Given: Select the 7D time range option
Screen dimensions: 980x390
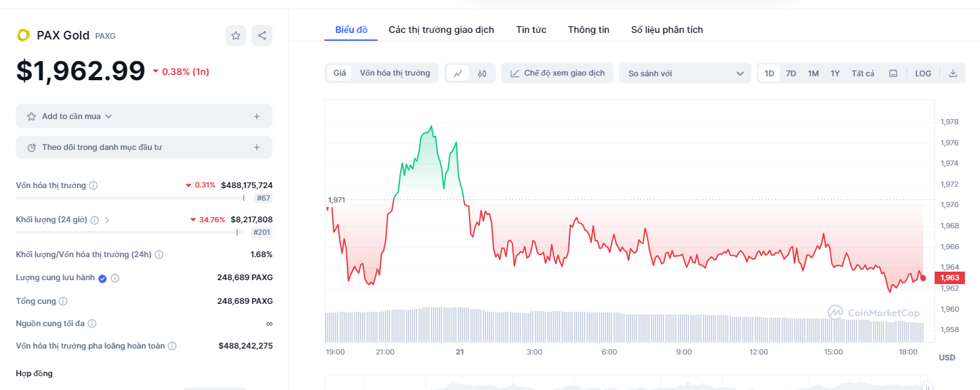Looking at the screenshot, I should 791,74.
